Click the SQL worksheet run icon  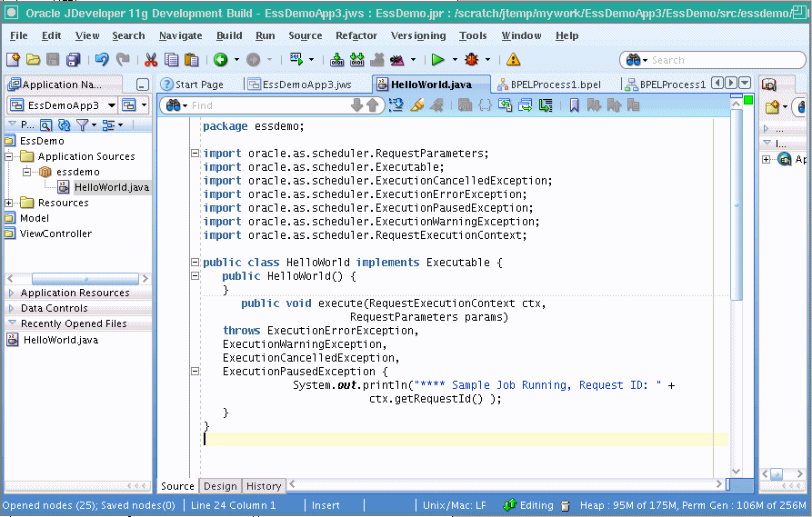pos(296,59)
